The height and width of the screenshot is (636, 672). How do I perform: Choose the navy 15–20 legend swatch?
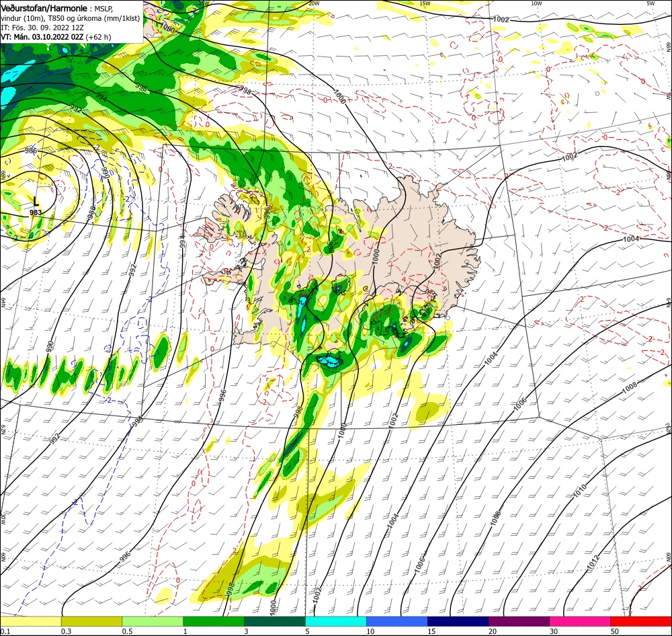click(x=458, y=621)
